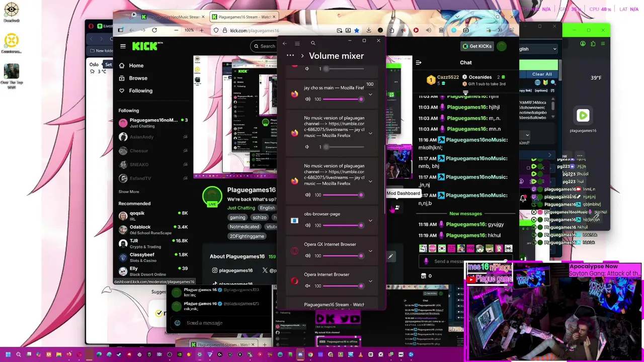This screenshot has height=362, width=644.
Task: Click the Get KICKs button
Action: click(x=477, y=46)
